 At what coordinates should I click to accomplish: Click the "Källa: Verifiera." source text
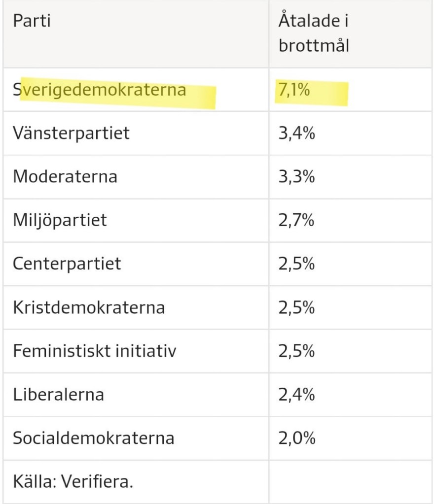(73, 481)
